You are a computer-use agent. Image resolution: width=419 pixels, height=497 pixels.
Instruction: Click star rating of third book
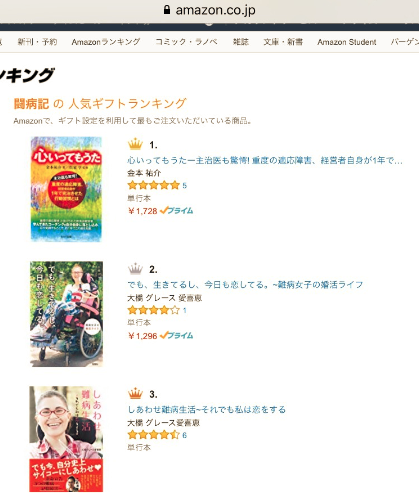[x=154, y=435]
